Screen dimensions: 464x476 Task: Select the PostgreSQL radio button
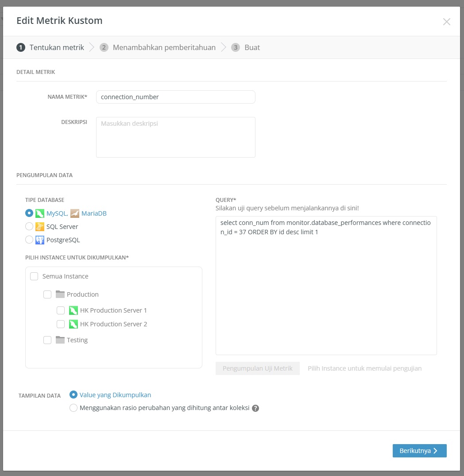[x=29, y=240]
